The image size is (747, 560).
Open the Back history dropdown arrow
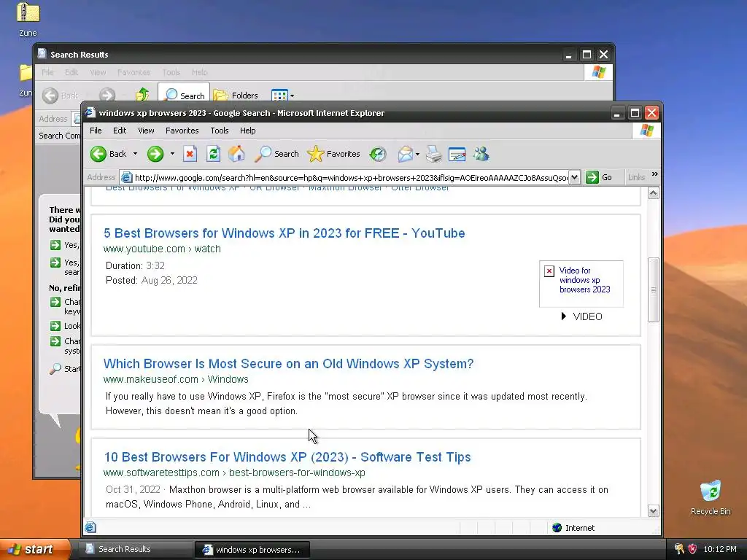pos(135,154)
